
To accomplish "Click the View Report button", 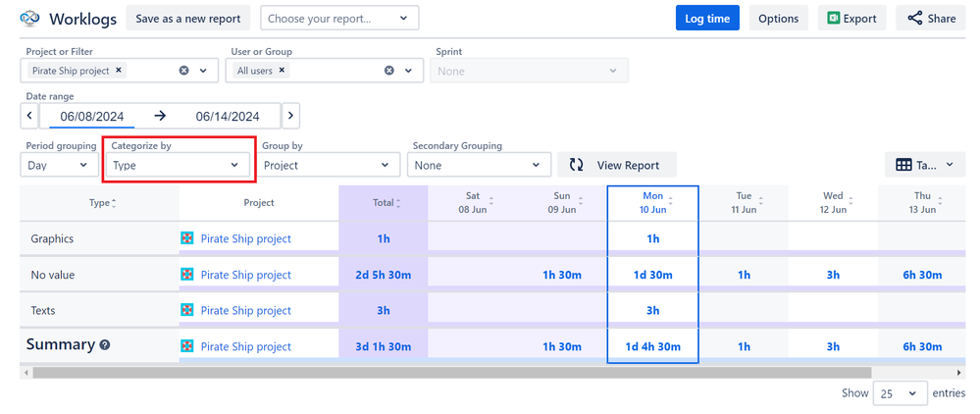I will [x=616, y=166].
